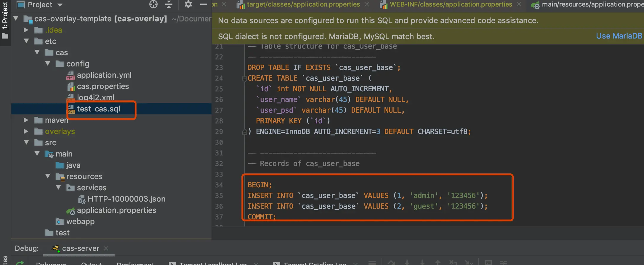This screenshot has width=644, height=265.
Task: Expand the .idea folder
Action: [x=26, y=30]
